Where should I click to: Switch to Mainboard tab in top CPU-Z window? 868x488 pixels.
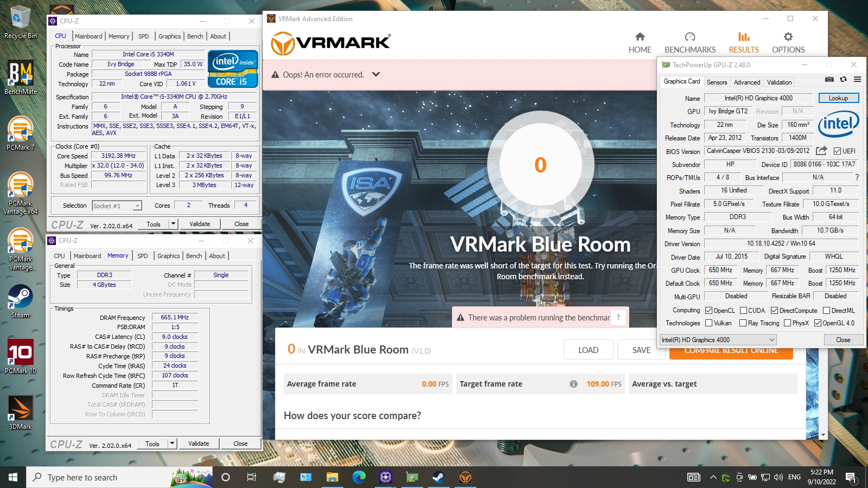pyautogui.click(x=88, y=36)
